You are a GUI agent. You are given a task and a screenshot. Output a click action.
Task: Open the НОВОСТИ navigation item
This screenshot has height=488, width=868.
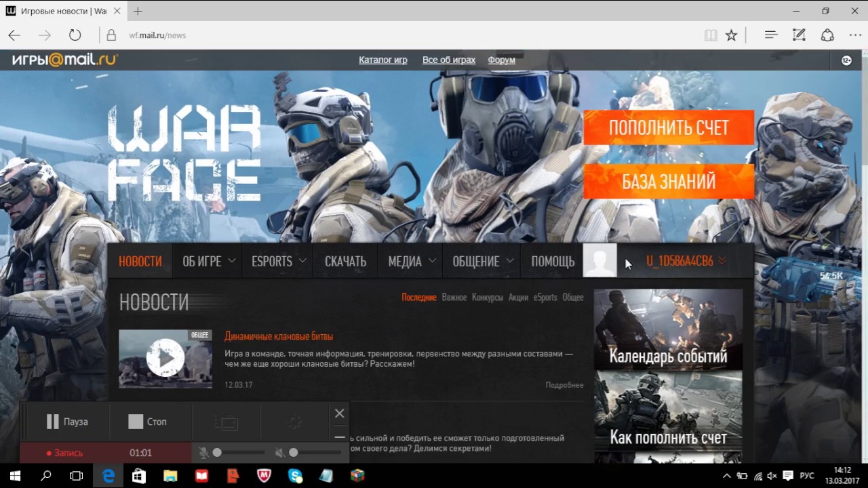pyautogui.click(x=140, y=261)
